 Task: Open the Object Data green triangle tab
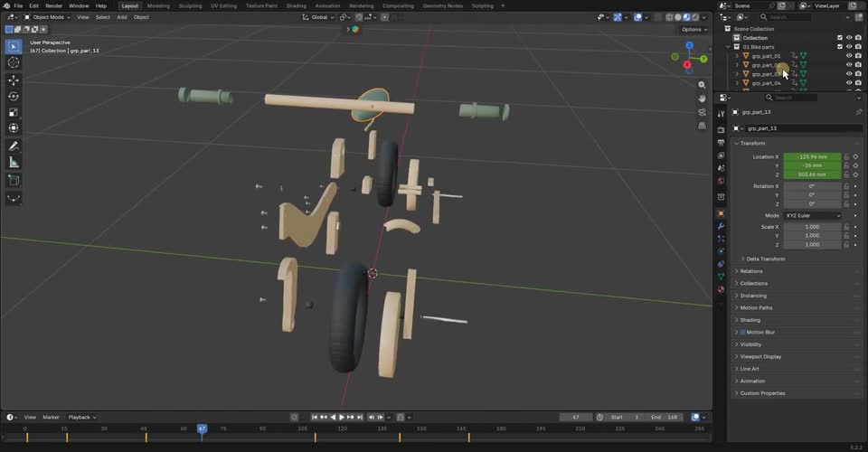(x=721, y=277)
